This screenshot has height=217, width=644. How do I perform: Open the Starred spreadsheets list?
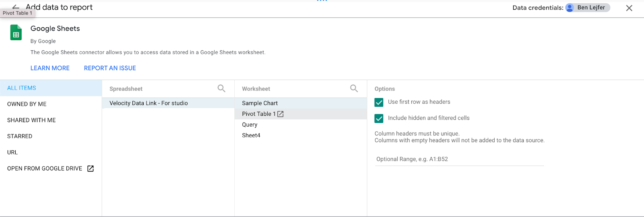pyautogui.click(x=20, y=136)
